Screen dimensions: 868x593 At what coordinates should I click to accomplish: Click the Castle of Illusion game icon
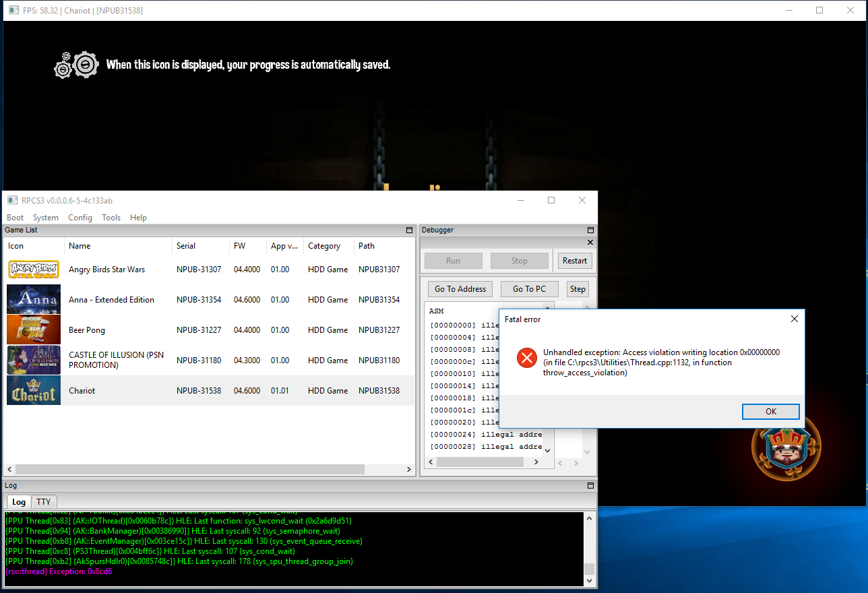point(34,361)
